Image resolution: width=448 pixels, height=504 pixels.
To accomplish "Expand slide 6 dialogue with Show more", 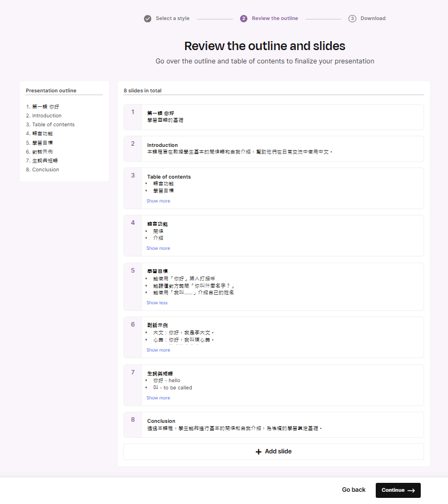I will [158, 350].
